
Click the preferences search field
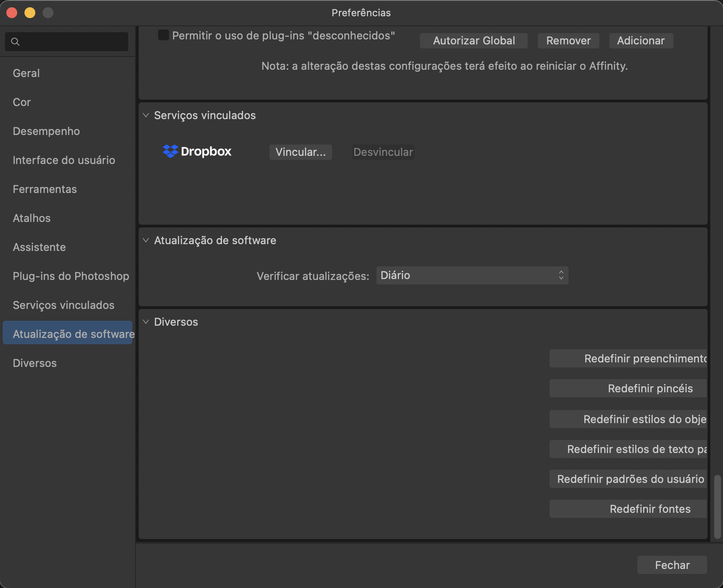(x=72, y=42)
